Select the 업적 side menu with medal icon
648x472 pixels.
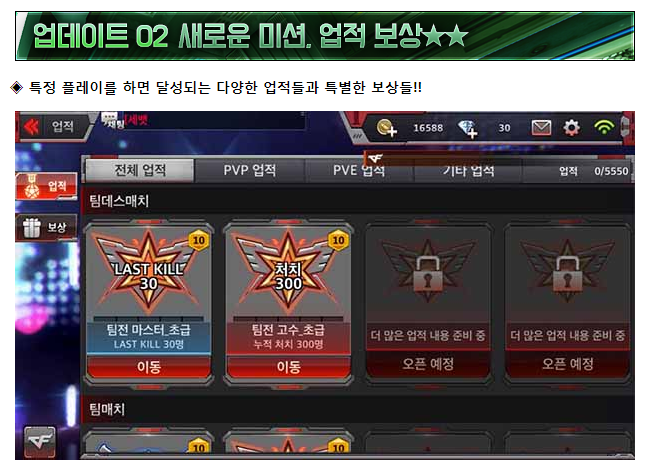point(46,186)
